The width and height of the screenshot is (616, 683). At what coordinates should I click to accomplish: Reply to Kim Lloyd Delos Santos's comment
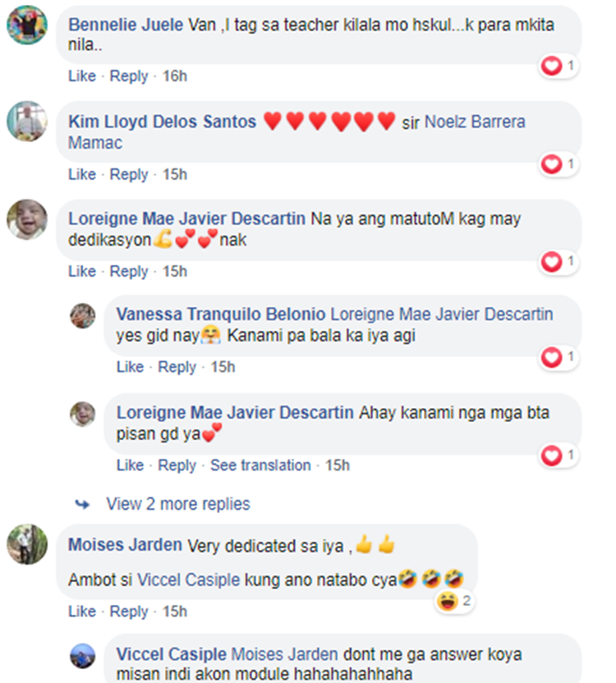pos(129,174)
